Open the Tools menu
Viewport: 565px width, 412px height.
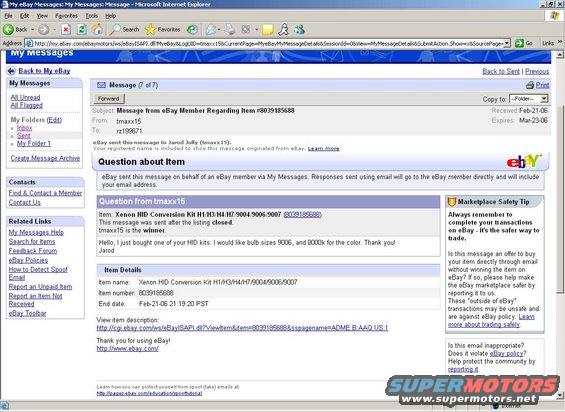(92, 16)
